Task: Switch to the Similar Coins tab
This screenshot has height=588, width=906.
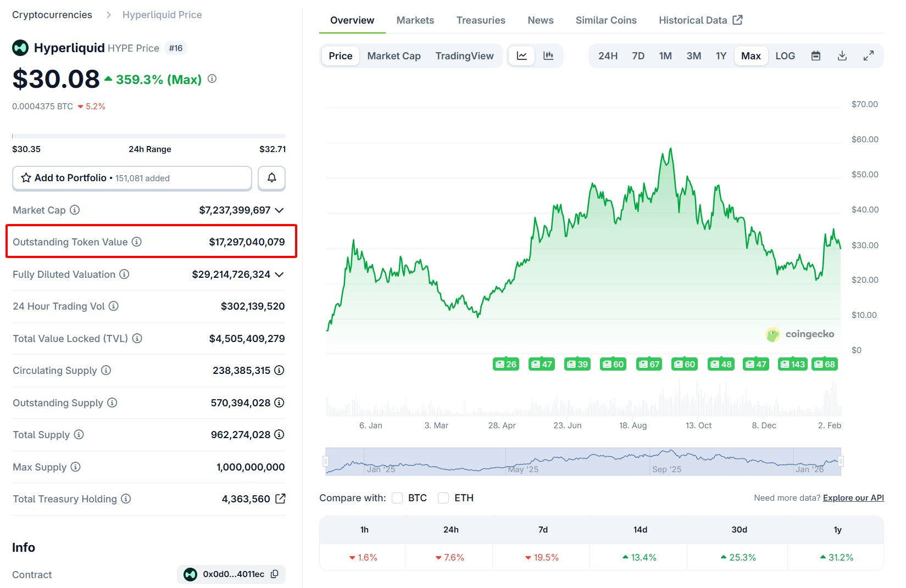Action: click(605, 20)
